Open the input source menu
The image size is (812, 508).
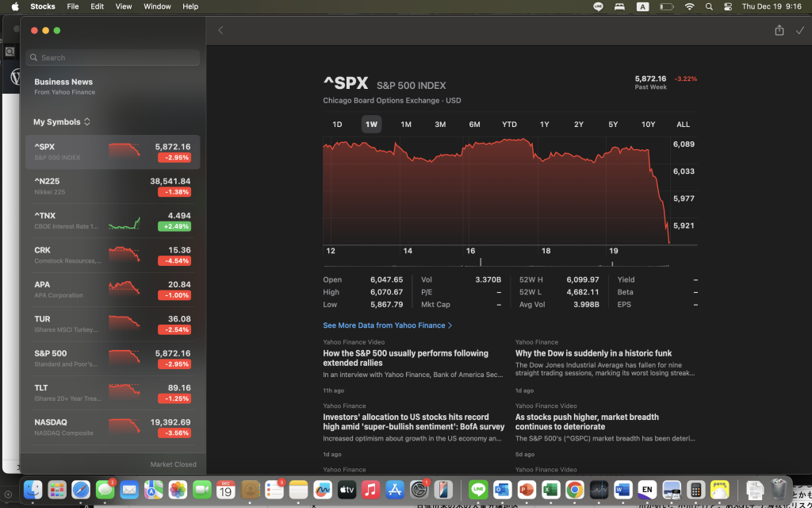click(x=642, y=6)
